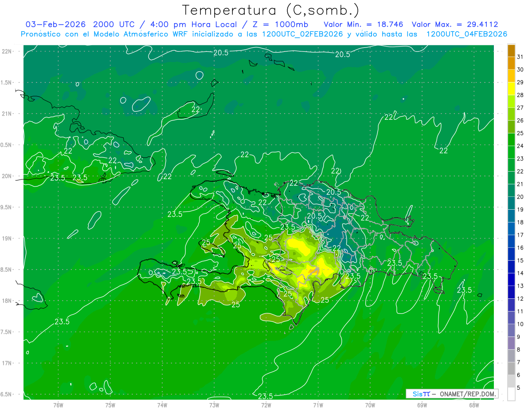This screenshot has width=532, height=411.
Task: Click the '20N' latitude axis label
Action: pos(8,176)
